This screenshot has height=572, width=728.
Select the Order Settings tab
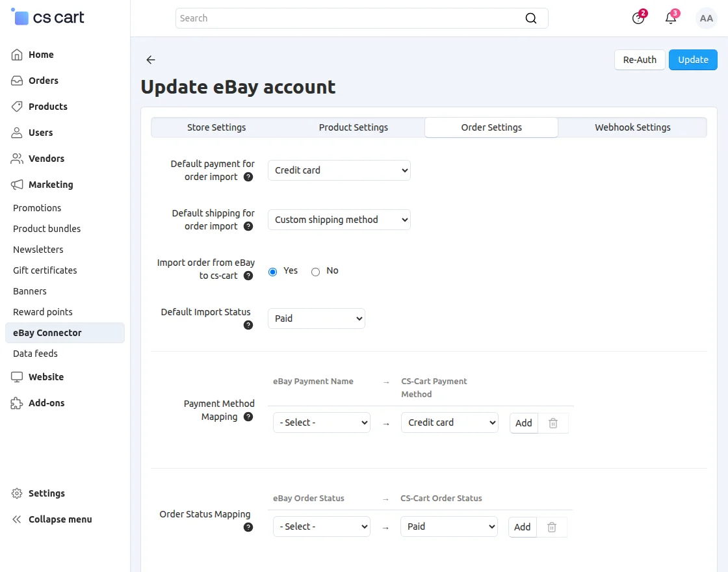point(491,127)
